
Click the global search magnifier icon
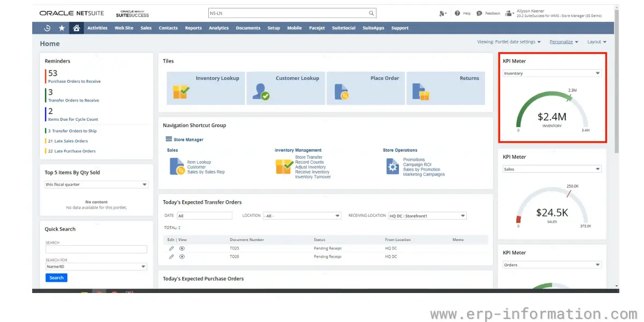pos(371,13)
